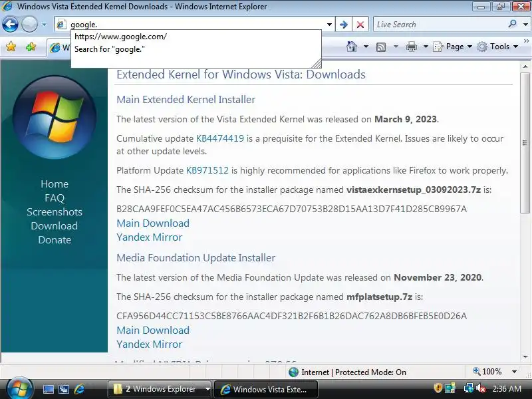This screenshot has width=532, height=399.
Task: Click into the address bar showing "google."
Action: (195, 25)
